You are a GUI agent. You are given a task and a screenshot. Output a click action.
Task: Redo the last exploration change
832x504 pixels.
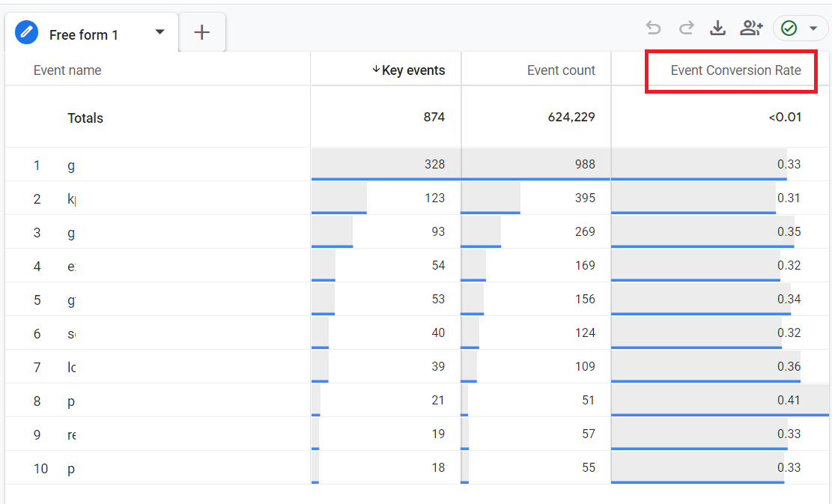point(686,28)
